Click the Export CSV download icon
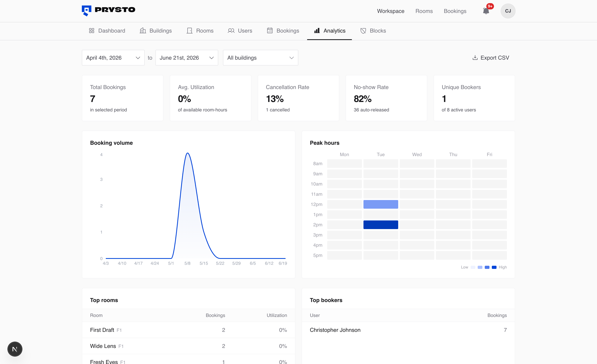Screen dimensions: 597x364 475,58
